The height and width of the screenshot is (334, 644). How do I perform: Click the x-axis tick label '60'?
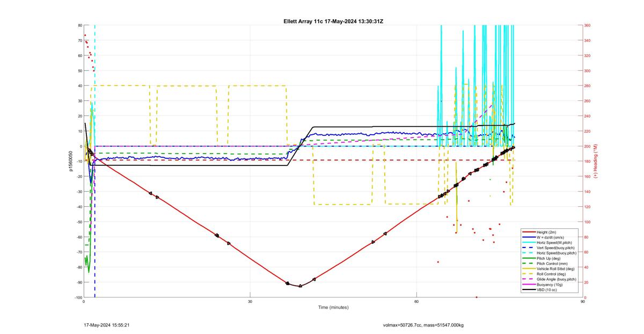click(416, 302)
